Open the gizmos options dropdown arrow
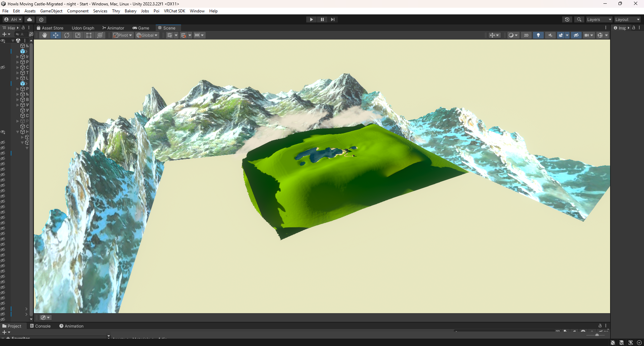The width and height of the screenshot is (644, 346). pyautogui.click(x=606, y=35)
